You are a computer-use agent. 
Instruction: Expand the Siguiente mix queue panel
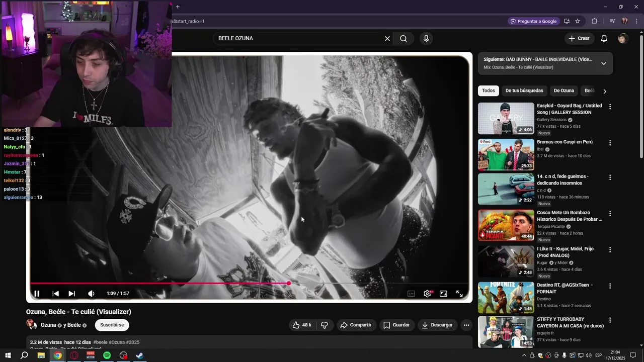tap(604, 63)
